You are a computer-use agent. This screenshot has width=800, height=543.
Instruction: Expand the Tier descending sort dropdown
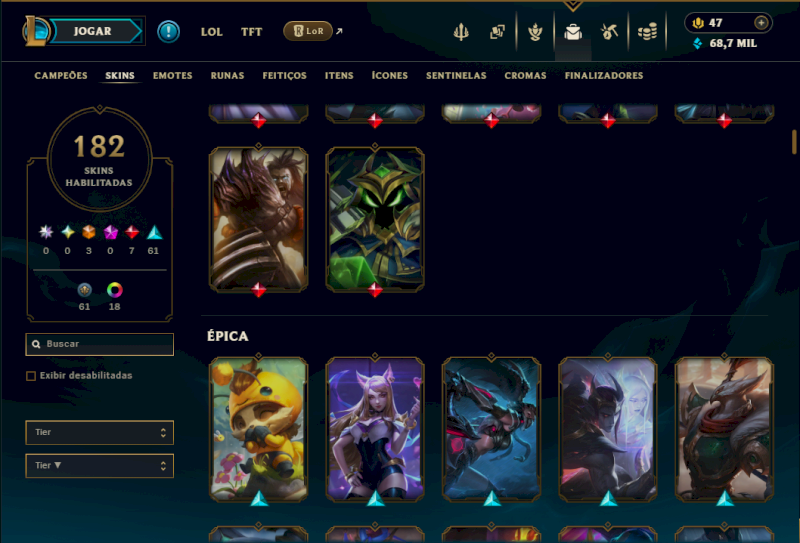click(99, 465)
